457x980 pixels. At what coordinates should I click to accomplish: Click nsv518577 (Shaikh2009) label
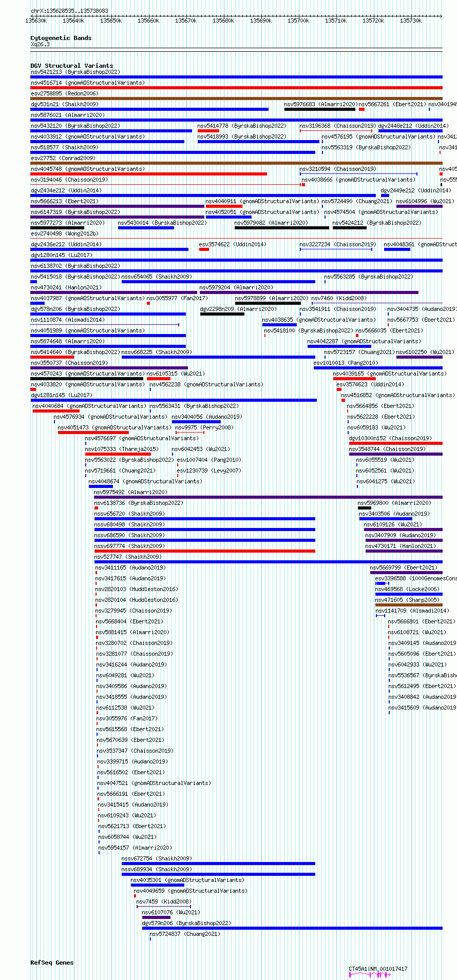pyautogui.click(x=64, y=147)
